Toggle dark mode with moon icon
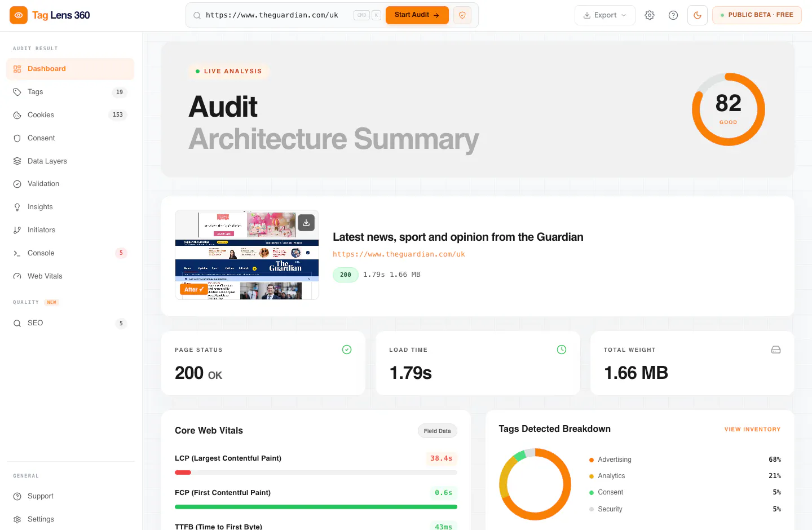This screenshot has width=812, height=530. [698, 15]
